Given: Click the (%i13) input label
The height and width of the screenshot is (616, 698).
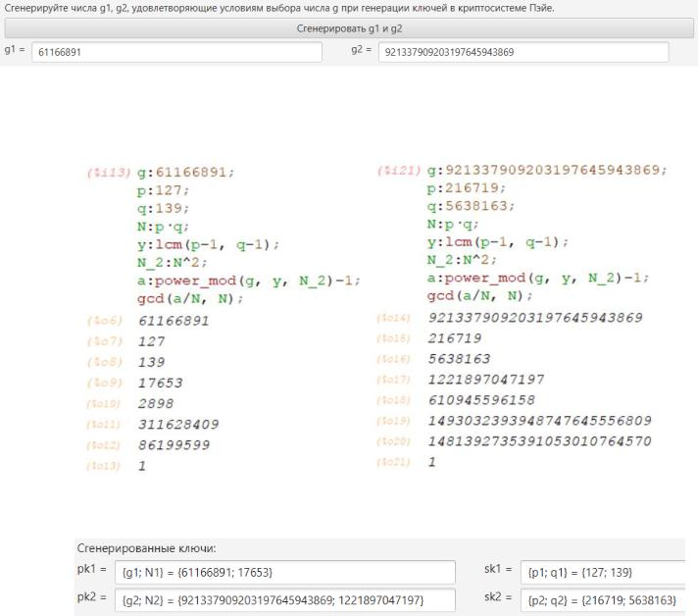Looking at the screenshot, I should 108,173.
